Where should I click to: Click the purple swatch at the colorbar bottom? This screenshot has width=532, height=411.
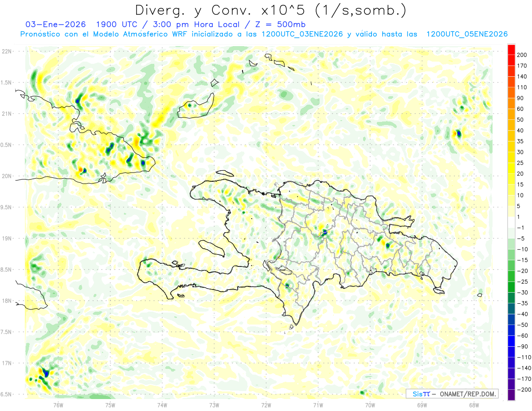pyautogui.click(x=511, y=395)
